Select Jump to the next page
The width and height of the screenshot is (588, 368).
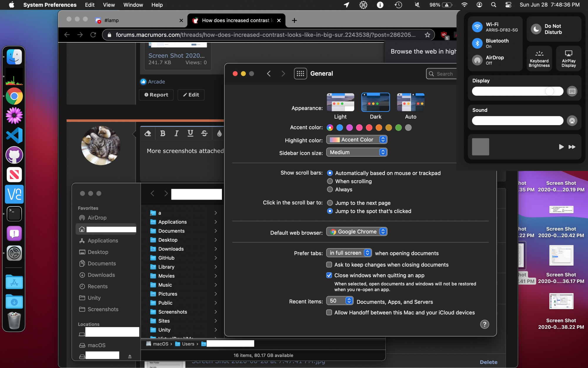pyautogui.click(x=330, y=203)
